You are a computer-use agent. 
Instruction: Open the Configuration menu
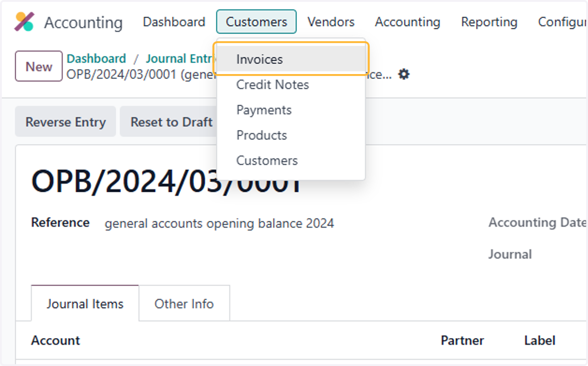point(563,22)
